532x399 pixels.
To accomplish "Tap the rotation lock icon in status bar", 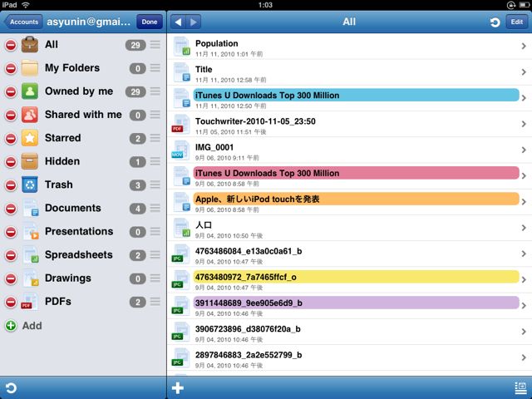I will point(510,5).
